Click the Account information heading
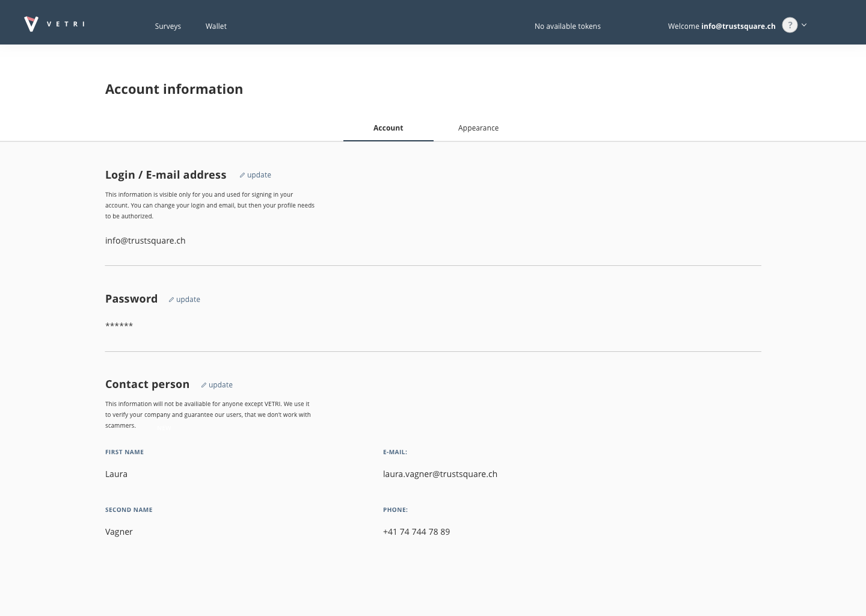This screenshot has width=866, height=616. pyautogui.click(x=174, y=89)
